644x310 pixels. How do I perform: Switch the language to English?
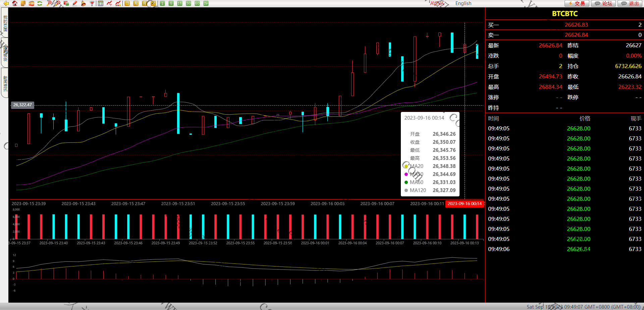(463, 3)
